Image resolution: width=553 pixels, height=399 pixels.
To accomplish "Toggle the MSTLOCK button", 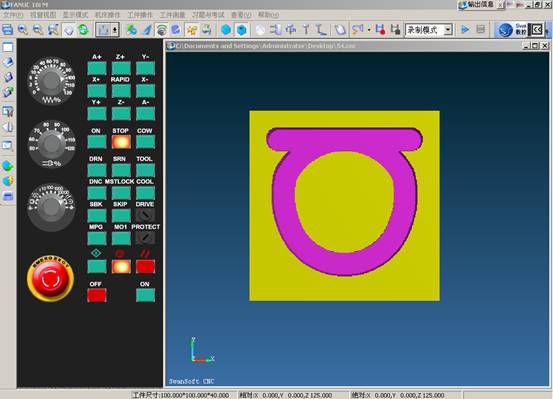I will point(121,193).
